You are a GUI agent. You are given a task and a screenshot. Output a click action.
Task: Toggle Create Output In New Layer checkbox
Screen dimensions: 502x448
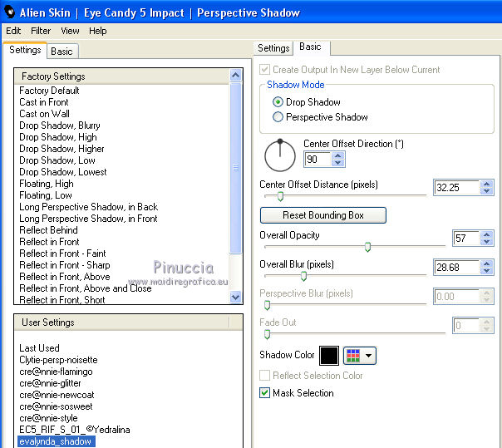pyautogui.click(x=264, y=70)
